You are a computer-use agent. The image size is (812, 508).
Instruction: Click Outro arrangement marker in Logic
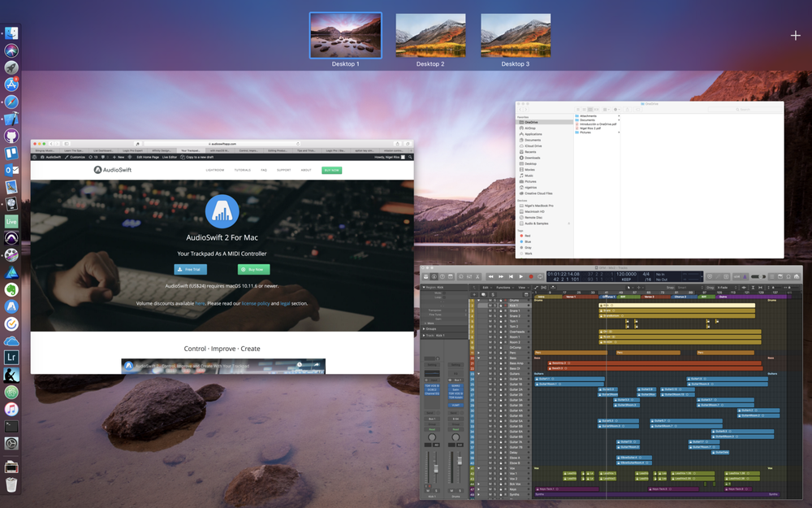click(x=754, y=297)
